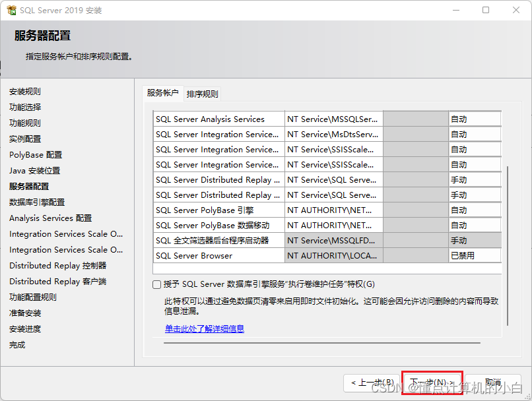
Task: Select 准备安装 step in the sidebar
Action: click(x=25, y=313)
